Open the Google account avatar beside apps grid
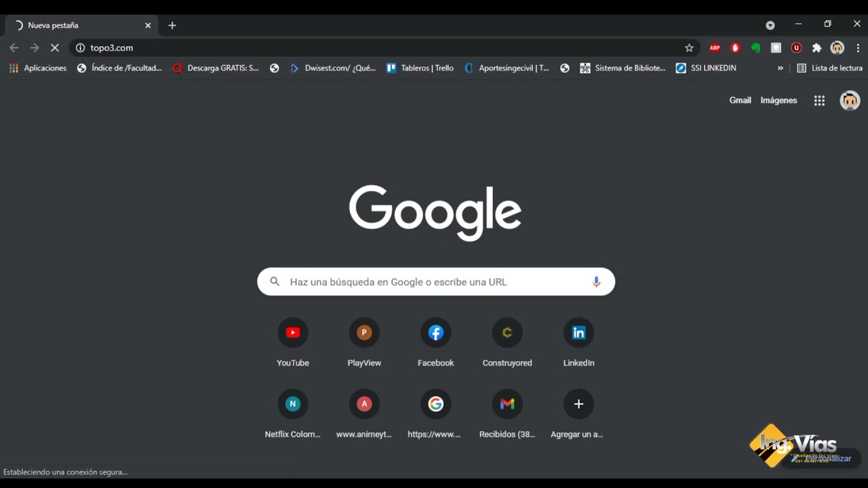 click(850, 100)
